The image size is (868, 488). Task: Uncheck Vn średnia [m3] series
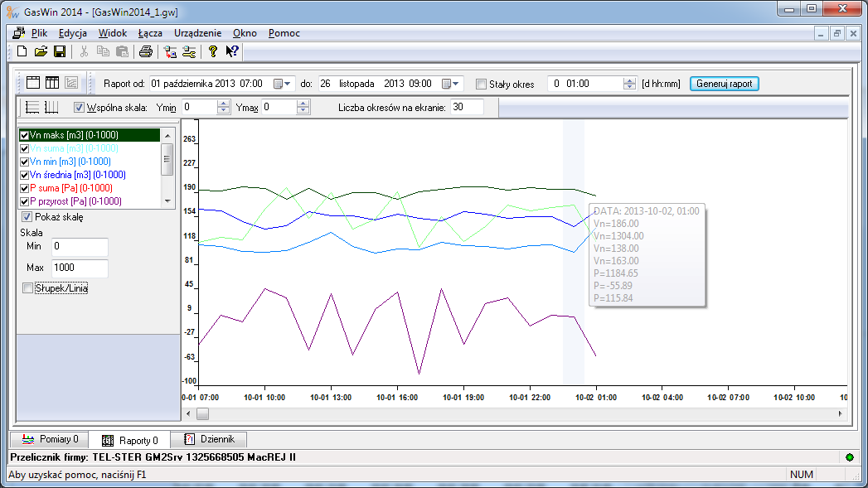tap(24, 175)
